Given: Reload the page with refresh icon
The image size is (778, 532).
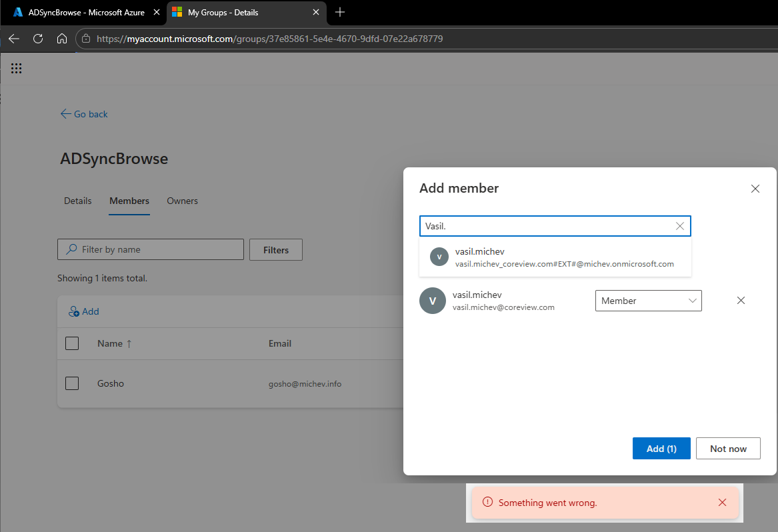Looking at the screenshot, I should coord(38,39).
